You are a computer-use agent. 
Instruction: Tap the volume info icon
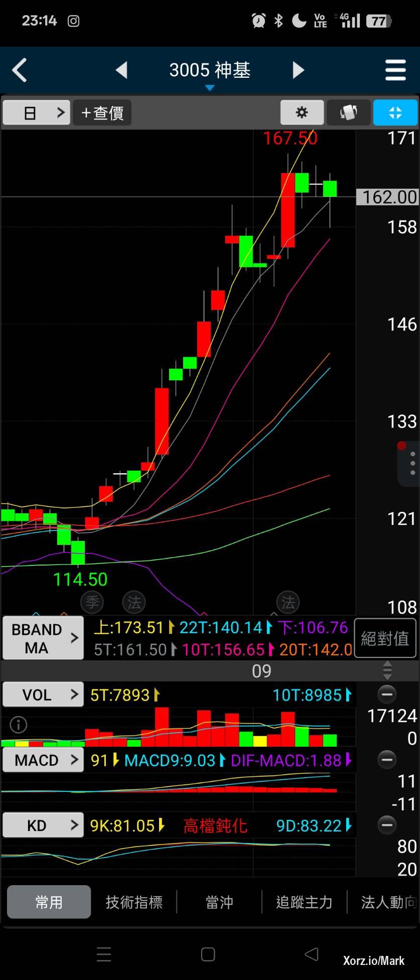[19, 725]
